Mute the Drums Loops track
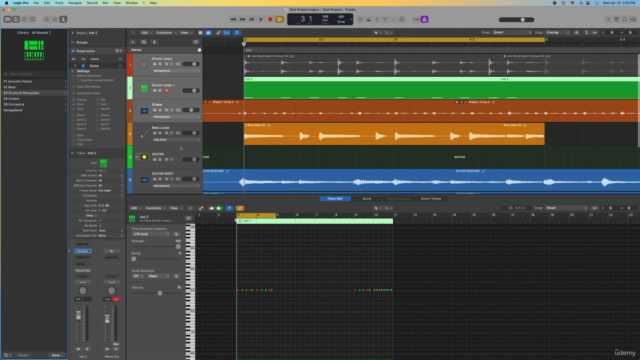 click(155, 64)
